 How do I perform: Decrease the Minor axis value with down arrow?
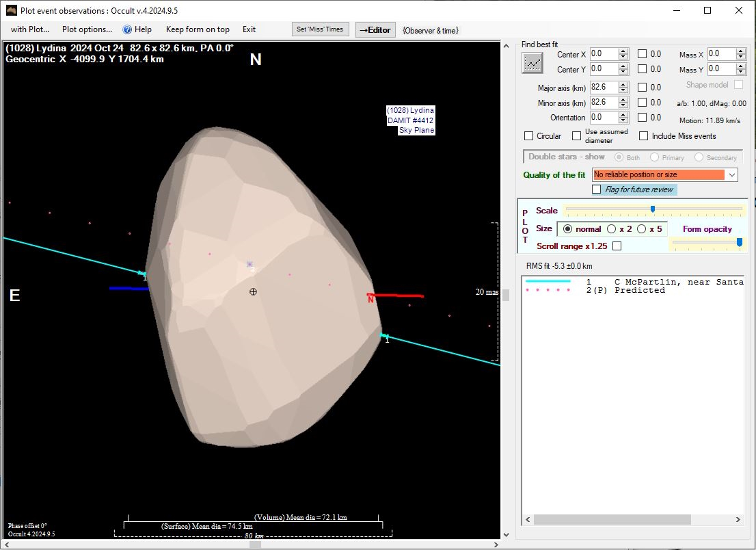[x=623, y=105]
